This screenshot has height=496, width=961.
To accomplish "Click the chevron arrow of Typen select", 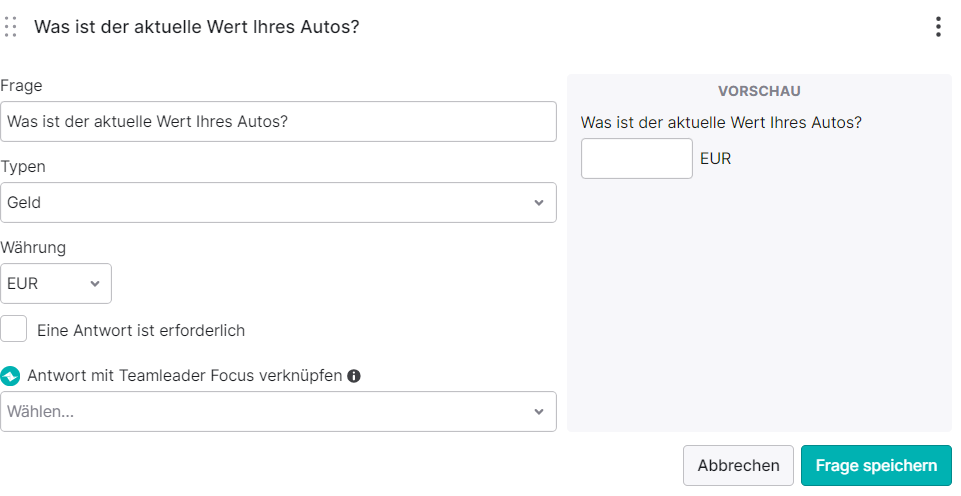I will (539, 202).
